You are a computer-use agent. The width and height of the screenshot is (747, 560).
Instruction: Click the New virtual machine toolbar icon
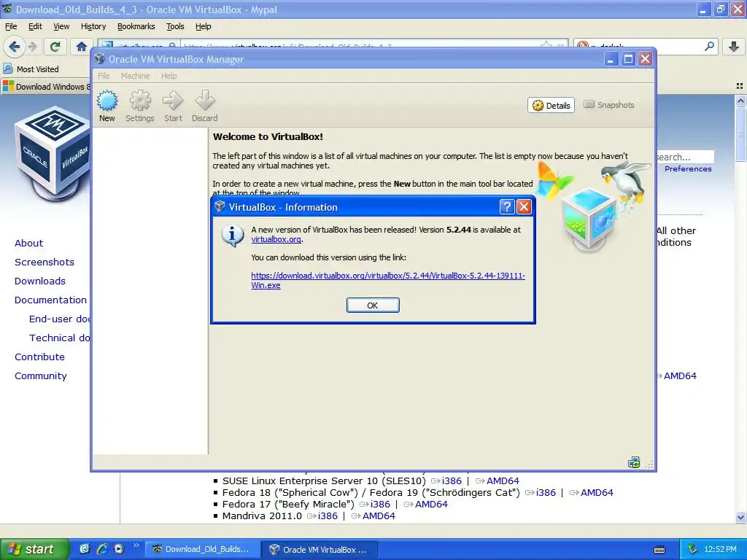pyautogui.click(x=107, y=106)
